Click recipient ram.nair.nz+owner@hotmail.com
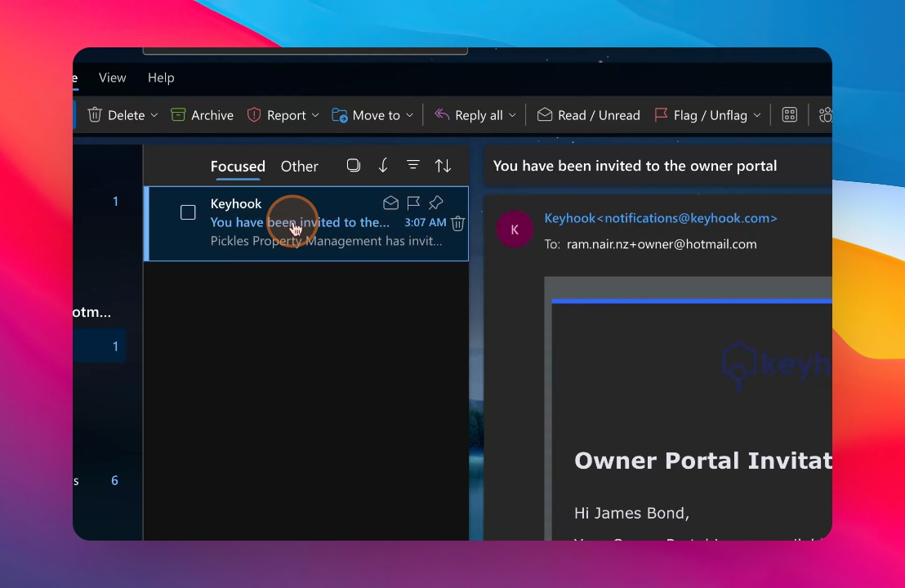The height and width of the screenshot is (588, 905). [662, 244]
